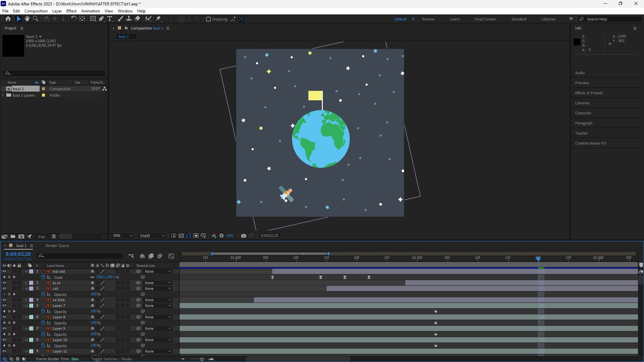The height and width of the screenshot is (362, 644).
Task: Click the current time display 0;00;02;20 in timeline
Action: (18, 254)
